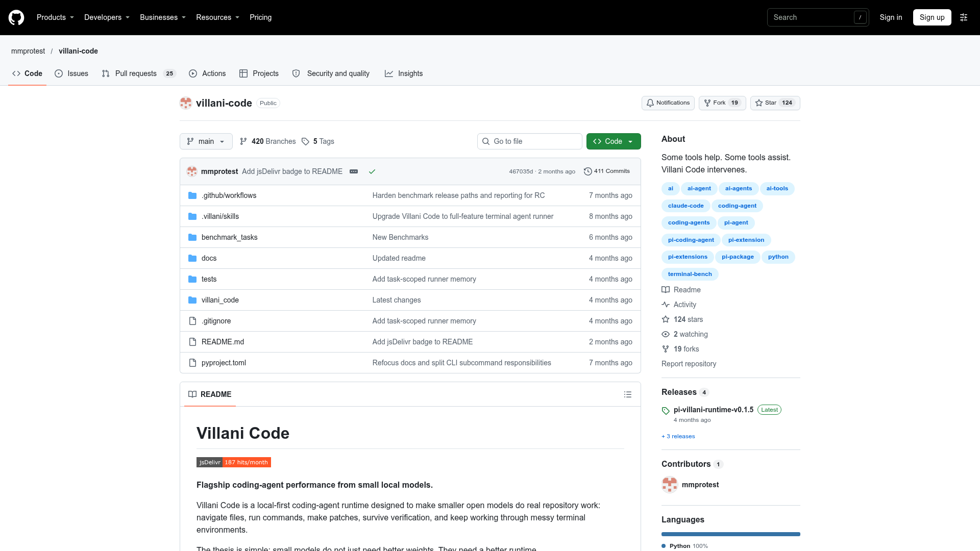Click the Sign up button
Screen dimensions: 980x551
coord(932,17)
